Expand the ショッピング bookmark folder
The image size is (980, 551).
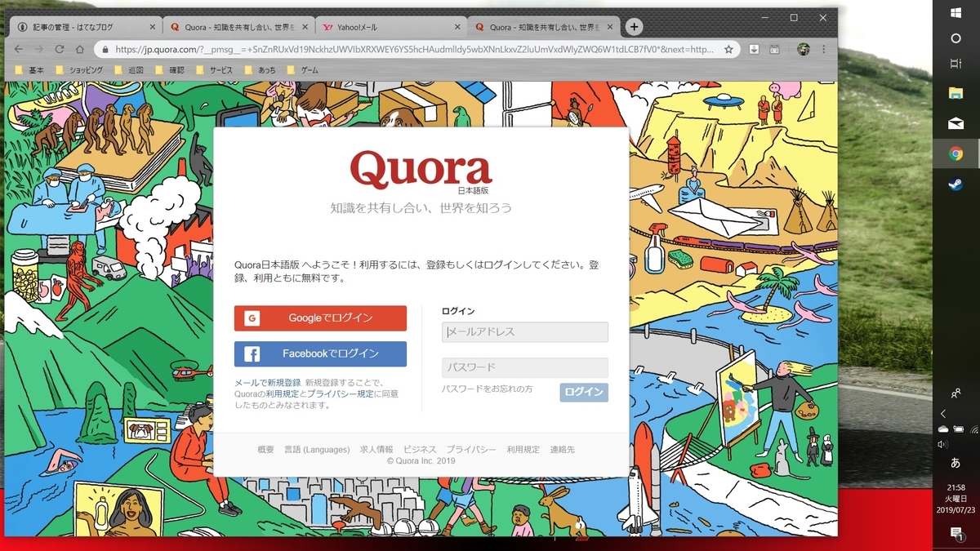[78, 70]
